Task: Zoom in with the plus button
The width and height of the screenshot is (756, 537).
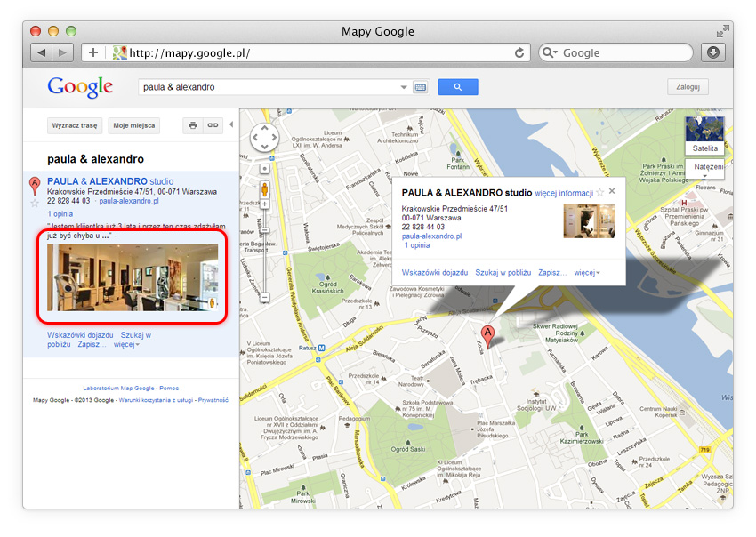Action: (x=265, y=204)
